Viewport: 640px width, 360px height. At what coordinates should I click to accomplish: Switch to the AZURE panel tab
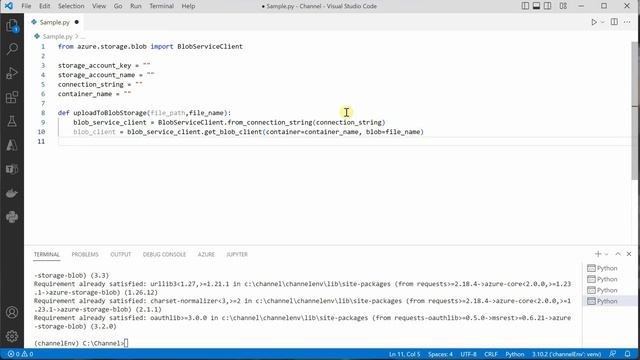(x=206, y=254)
